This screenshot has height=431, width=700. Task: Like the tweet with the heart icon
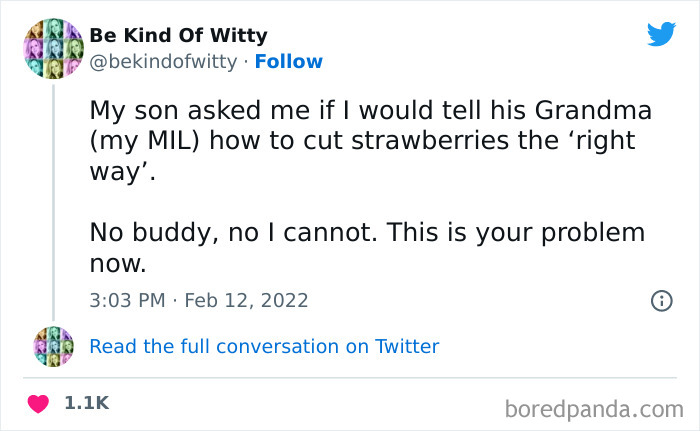pos(39,404)
